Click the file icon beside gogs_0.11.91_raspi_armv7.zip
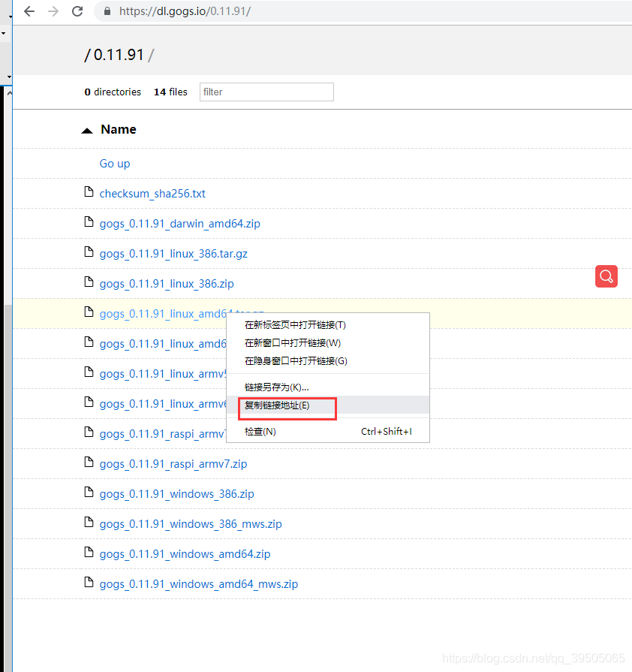Screen dimensions: 632x672 (89, 462)
